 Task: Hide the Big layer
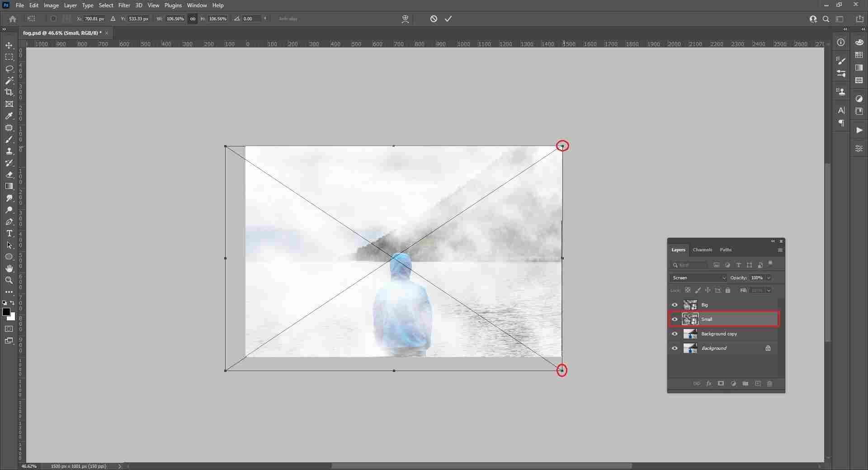pos(674,305)
